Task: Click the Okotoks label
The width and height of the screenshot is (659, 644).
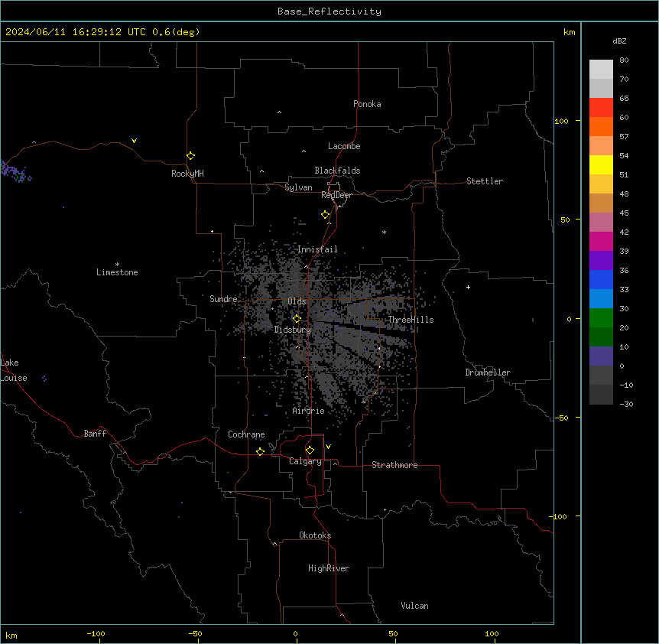Action: coord(315,535)
